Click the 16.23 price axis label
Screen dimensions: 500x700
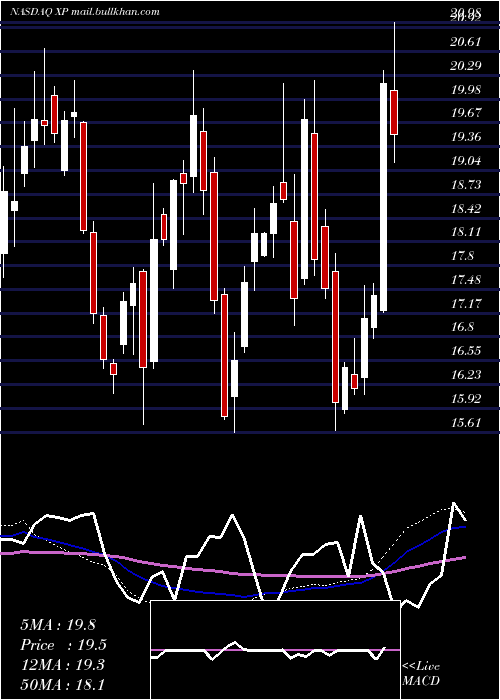pyautogui.click(x=466, y=375)
